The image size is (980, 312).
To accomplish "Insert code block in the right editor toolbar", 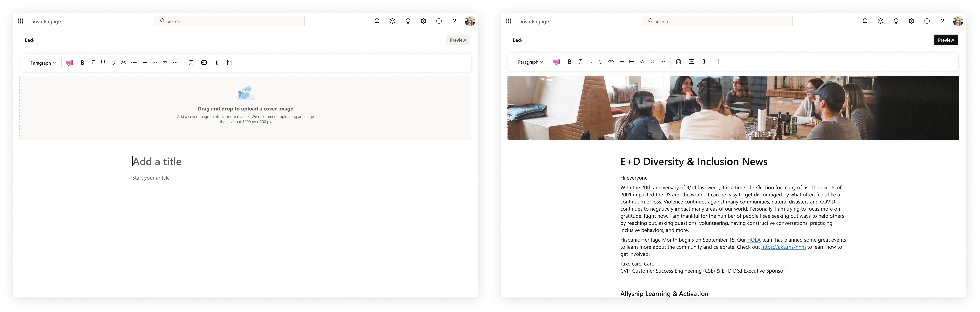I will click(x=642, y=62).
